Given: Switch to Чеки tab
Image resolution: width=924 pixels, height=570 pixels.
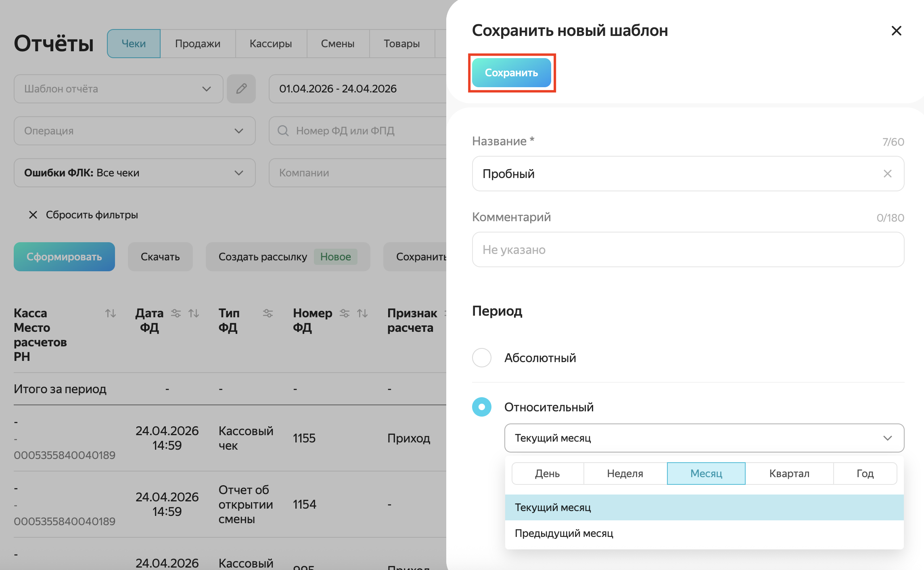Looking at the screenshot, I should point(134,44).
